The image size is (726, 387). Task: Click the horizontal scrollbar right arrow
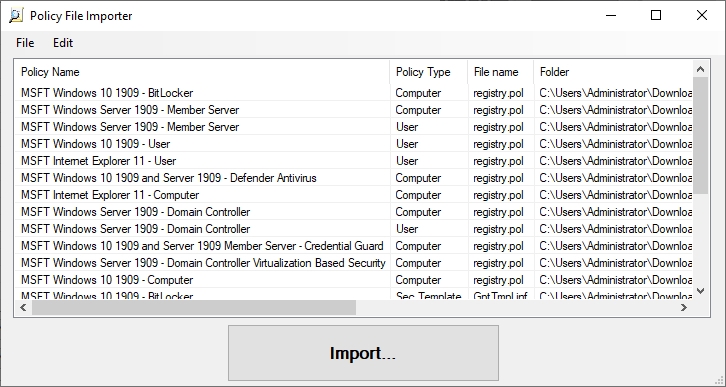coord(684,307)
